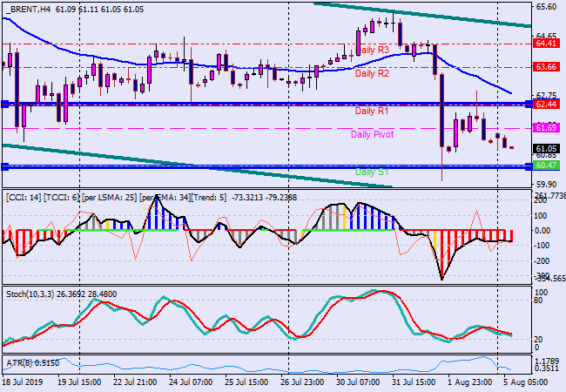The width and height of the screenshot is (566, 392).
Task: Click the CCI indicator header text
Action: click(113, 197)
